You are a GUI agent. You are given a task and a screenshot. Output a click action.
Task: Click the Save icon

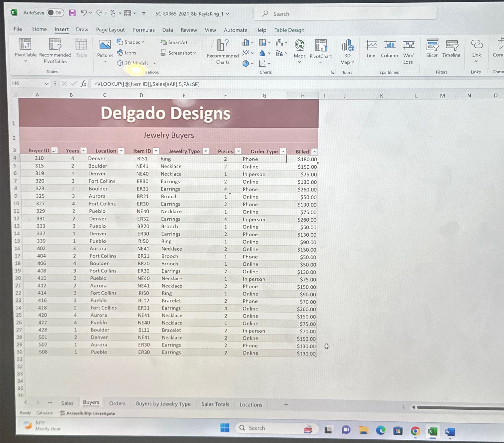(x=72, y=13)
